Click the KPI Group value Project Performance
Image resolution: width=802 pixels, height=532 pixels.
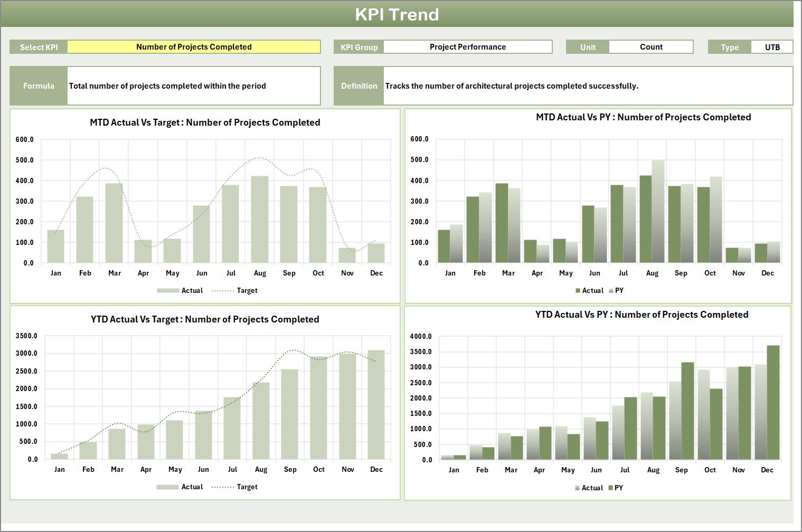tap(467, 47)
